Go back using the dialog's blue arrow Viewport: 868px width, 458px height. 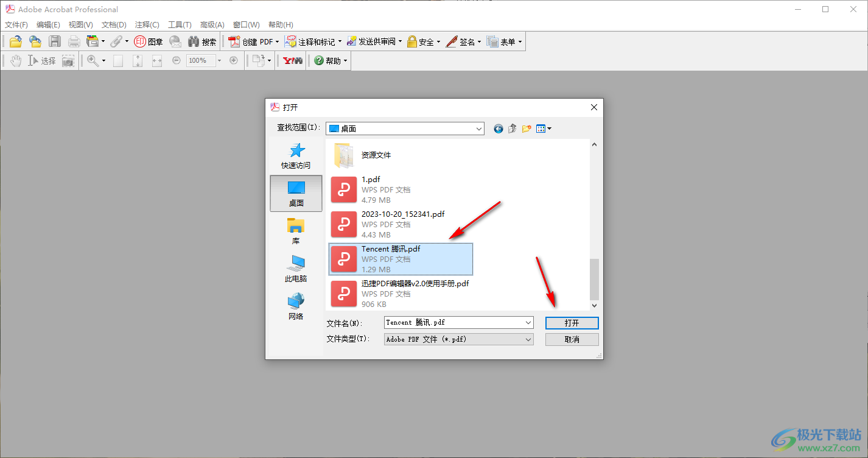point(499,129)
